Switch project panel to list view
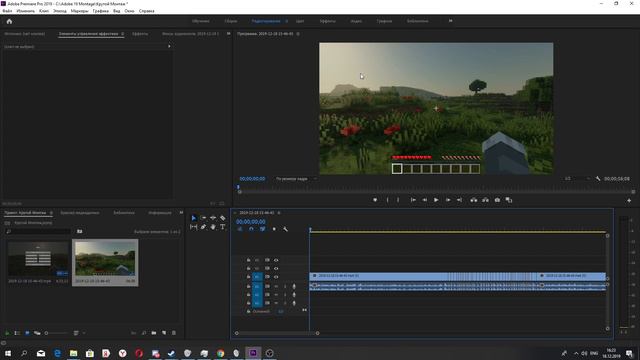640x360 pixels. [x=17, y=333]
